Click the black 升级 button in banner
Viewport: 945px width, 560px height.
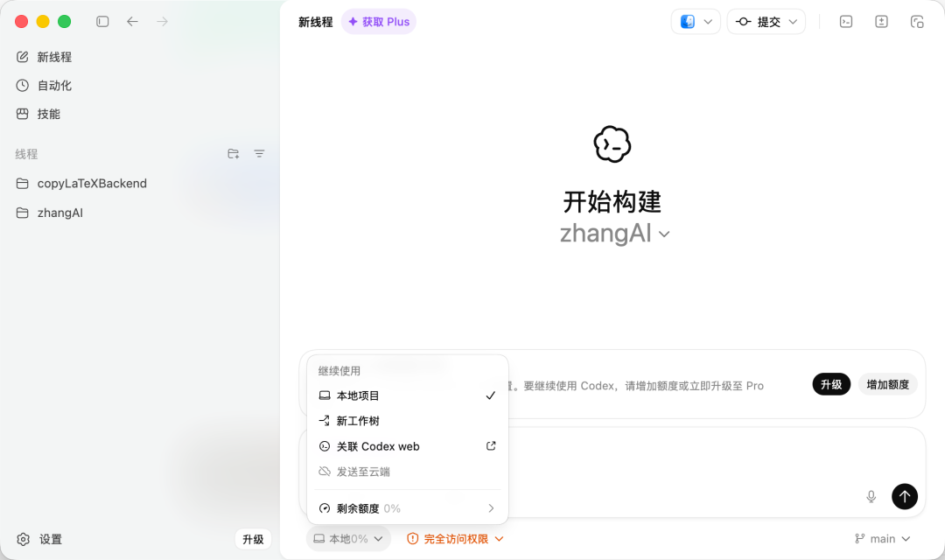831,385
